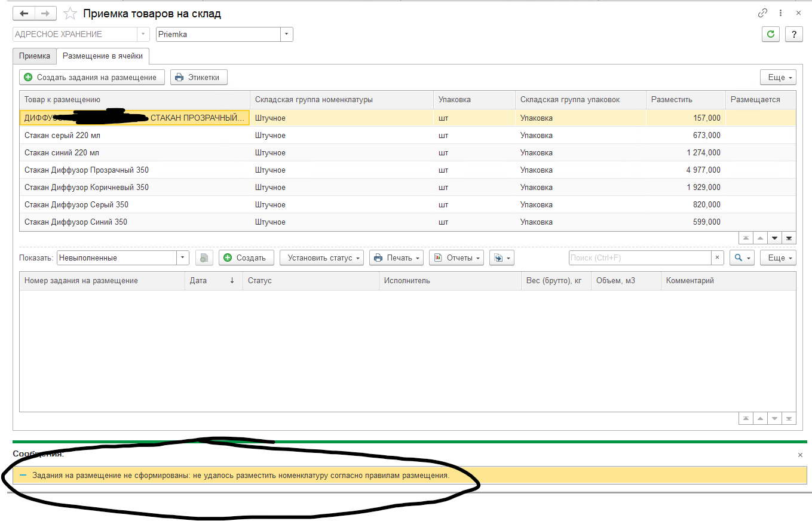This screenshot has height=521, width=812.
Task: Select the Размещение в ячейки tab
Action: pyautogui.click(x=103, y=56)
